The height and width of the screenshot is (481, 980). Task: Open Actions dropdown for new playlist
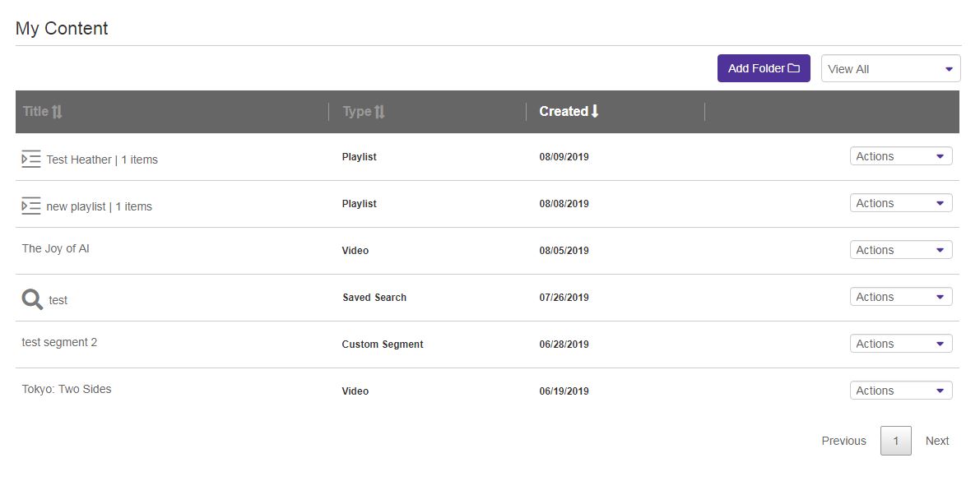[x=900, y=202]
